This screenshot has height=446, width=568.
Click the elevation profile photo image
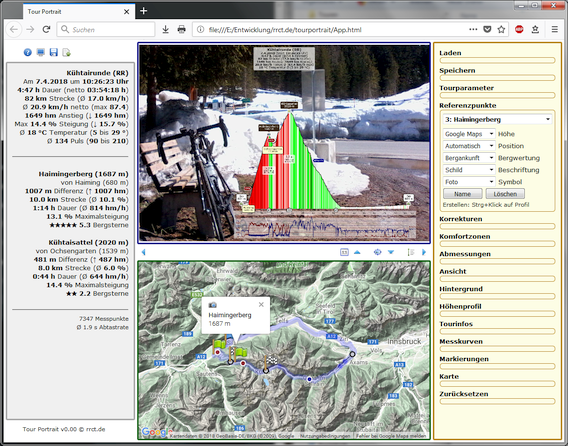tap(284, 143)
